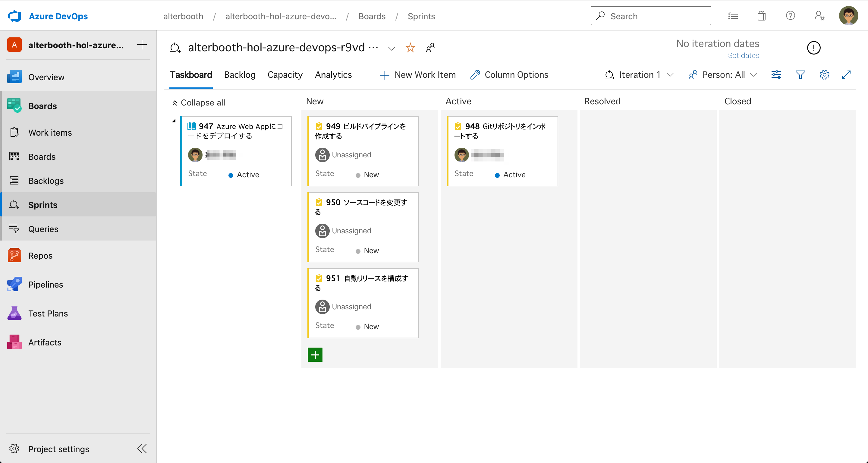Click New Work Item button
The width and height of the screenshot is (868, 463).
pos(418,74)
